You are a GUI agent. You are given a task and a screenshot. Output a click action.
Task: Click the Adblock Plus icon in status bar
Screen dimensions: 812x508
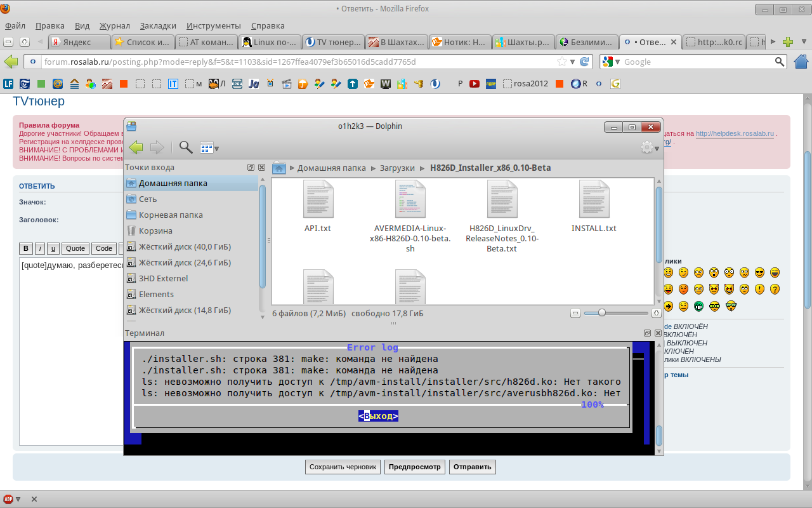(x=8, y=499)
